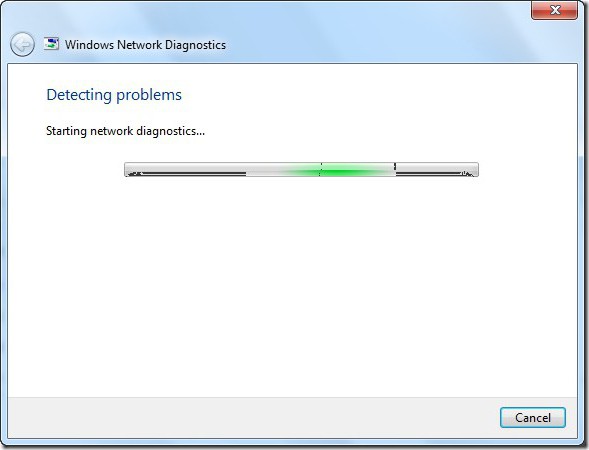Click the word 'problems' in the heading

pos(149,95)
